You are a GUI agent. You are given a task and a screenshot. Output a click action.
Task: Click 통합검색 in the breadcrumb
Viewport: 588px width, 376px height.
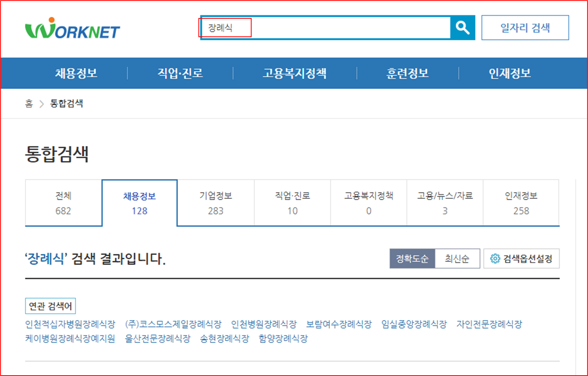point(66,103)
